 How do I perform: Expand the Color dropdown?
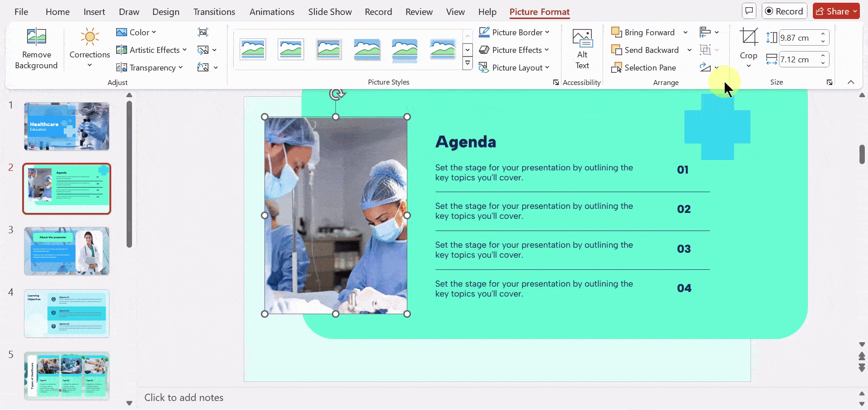tap(136, 32)
